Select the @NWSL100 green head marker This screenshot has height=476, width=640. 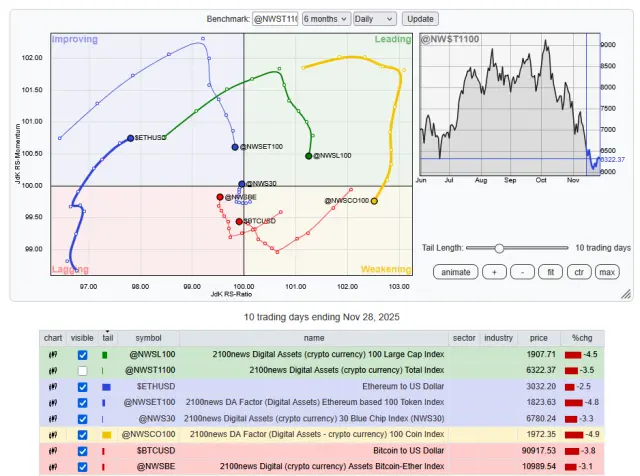309,156
